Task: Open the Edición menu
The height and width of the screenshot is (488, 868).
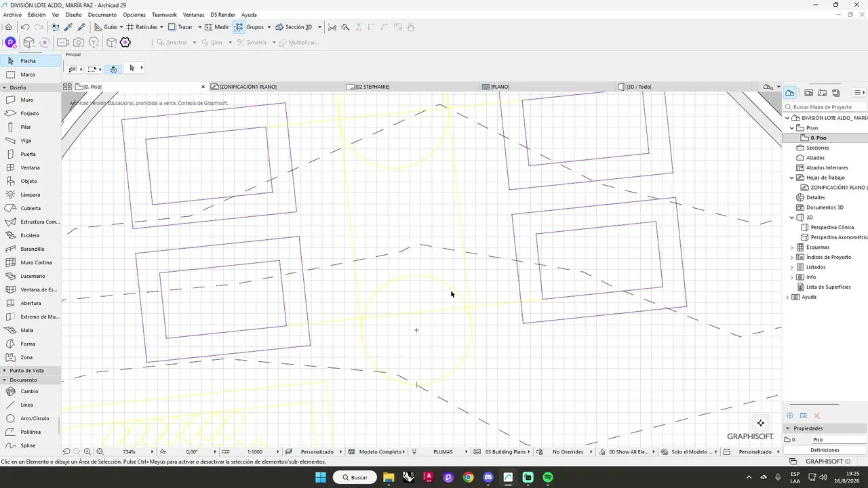Action: pos(37,15)
